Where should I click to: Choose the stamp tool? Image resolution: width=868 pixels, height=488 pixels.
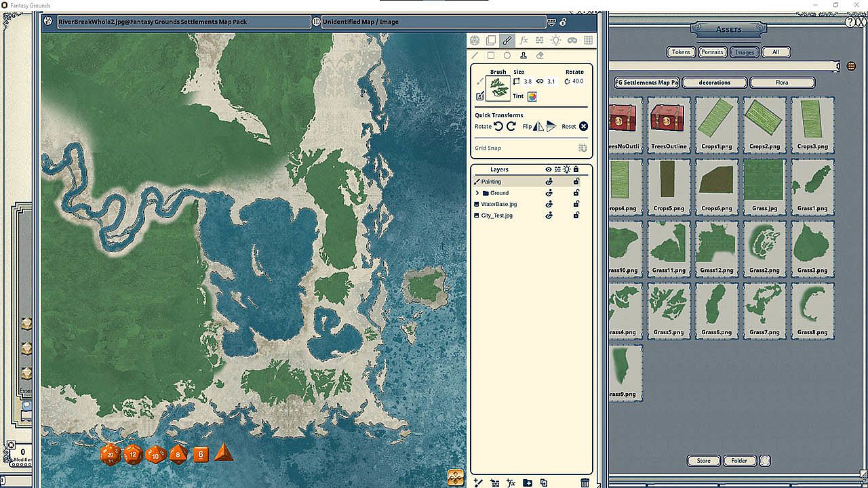(524, 56)
